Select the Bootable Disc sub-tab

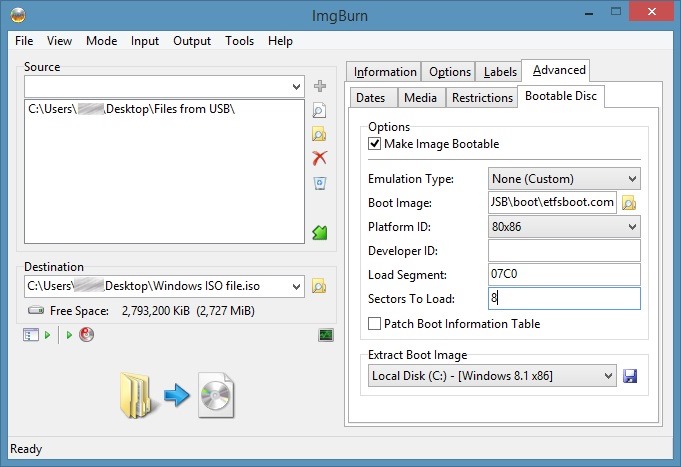coord(561,96)
